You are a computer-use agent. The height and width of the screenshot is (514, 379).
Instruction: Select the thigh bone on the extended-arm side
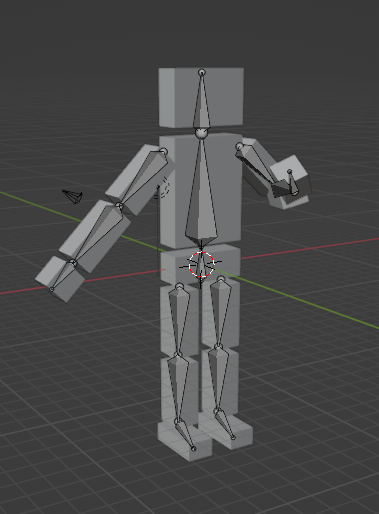coord(179,319)
